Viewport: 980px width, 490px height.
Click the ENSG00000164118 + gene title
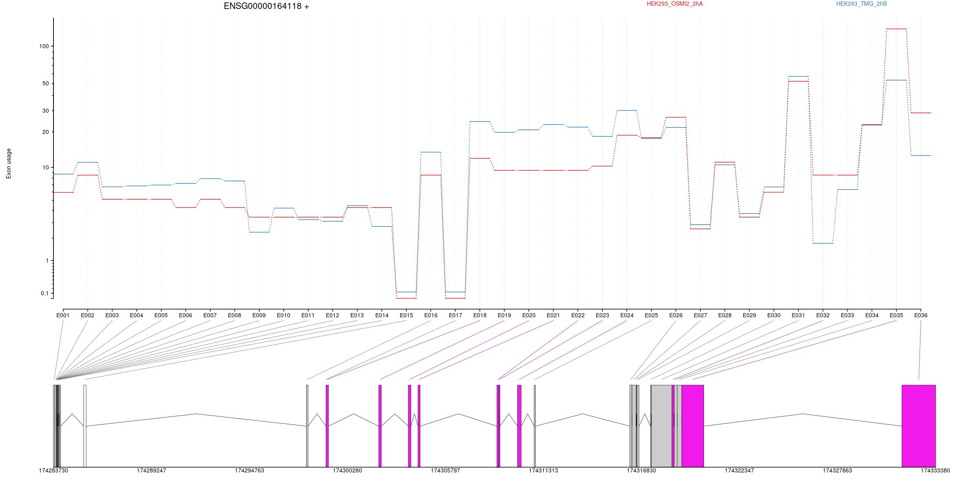tap(266, 6)
